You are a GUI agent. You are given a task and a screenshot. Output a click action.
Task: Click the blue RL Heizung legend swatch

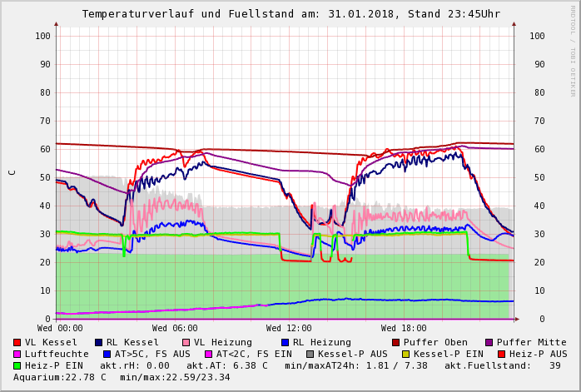pyautogui.click(x=285, y=342)
